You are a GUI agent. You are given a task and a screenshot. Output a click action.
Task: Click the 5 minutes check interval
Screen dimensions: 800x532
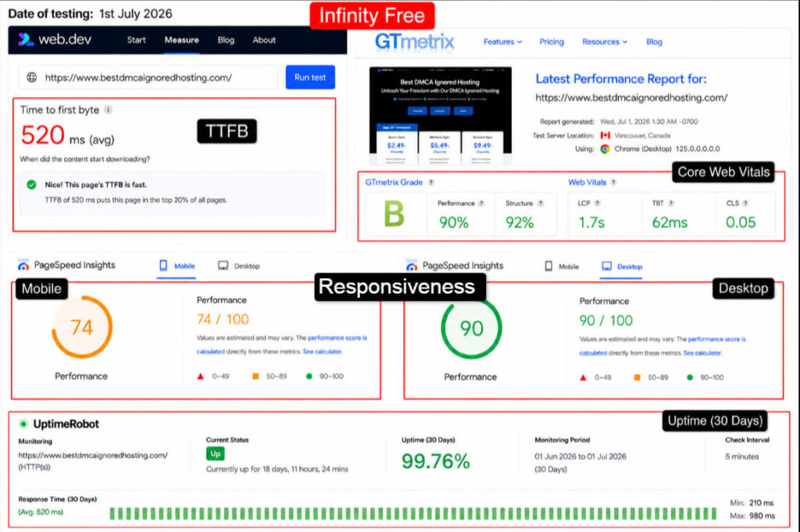742,456
